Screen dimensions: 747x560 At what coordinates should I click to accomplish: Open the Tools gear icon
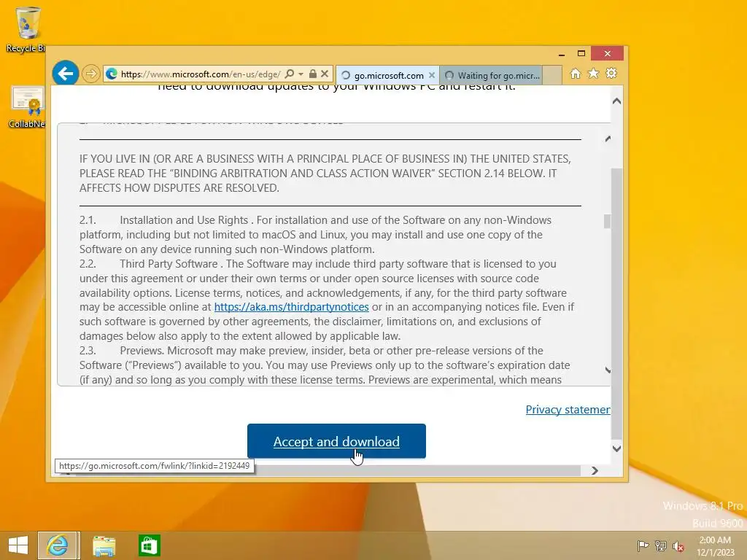pyautogui.click(x=611, y=74)
